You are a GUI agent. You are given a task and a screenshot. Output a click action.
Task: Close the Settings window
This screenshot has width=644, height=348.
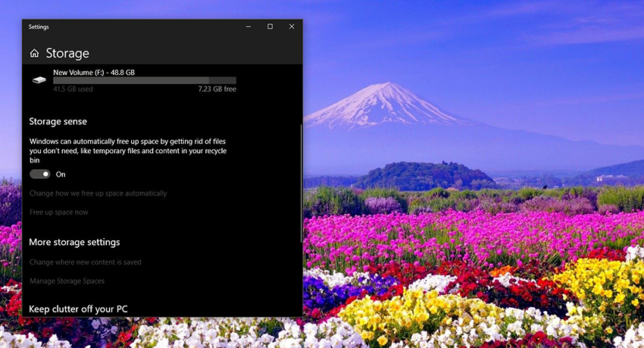pyautogui.click(x=292, y=27)
